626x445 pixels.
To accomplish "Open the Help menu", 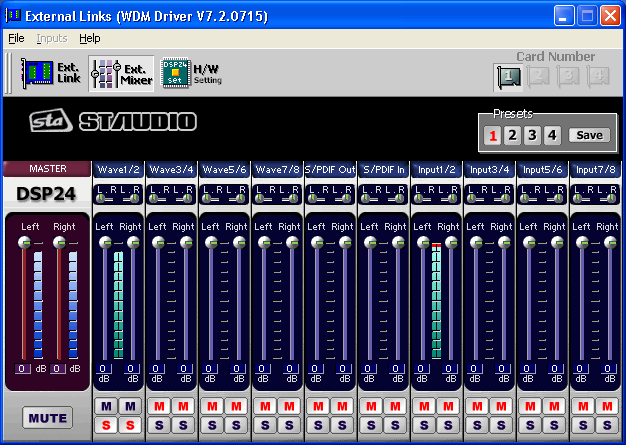I will tap(90, 38).
